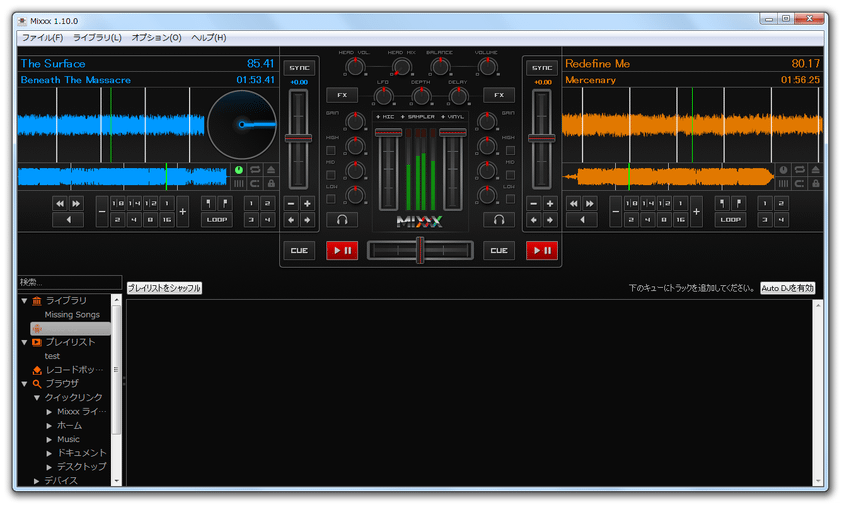Toggle right channel headphone cue button
Screen dimensions: 844x505
[x=499, y=220]
